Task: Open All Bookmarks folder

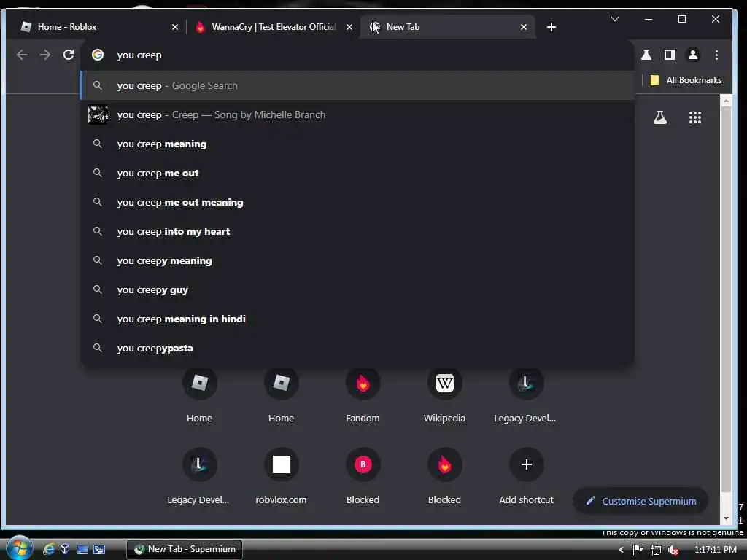Action: (686, 80)
